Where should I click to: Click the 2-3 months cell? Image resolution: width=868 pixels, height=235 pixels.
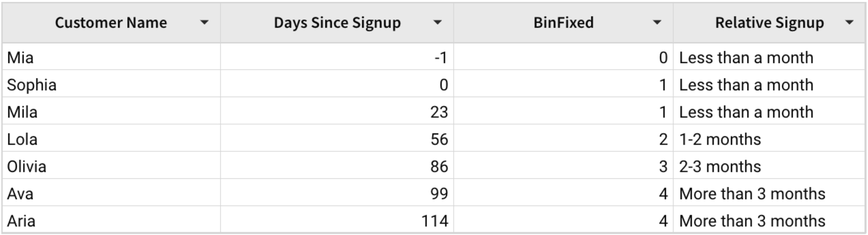pyautogui.click(x=720, y=167)
